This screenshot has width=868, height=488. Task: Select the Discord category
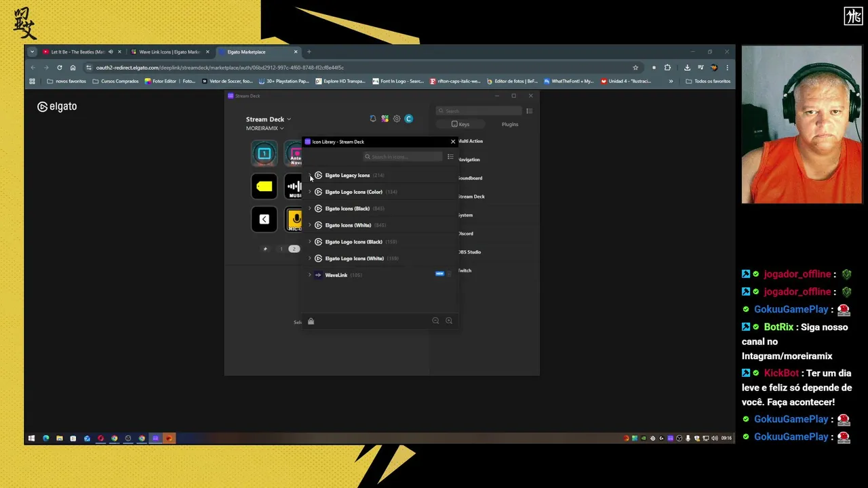pos(466,234)
